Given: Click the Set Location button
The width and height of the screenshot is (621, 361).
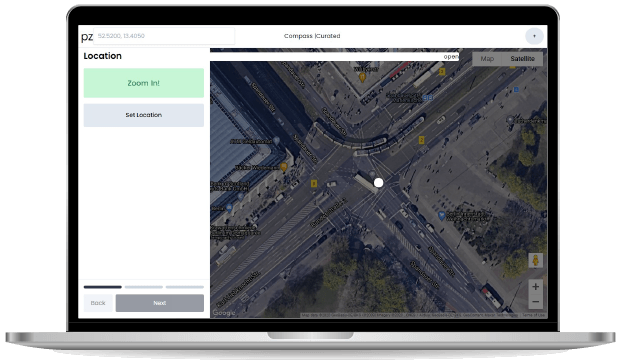Looking at the screenshot, I should 144,115.
